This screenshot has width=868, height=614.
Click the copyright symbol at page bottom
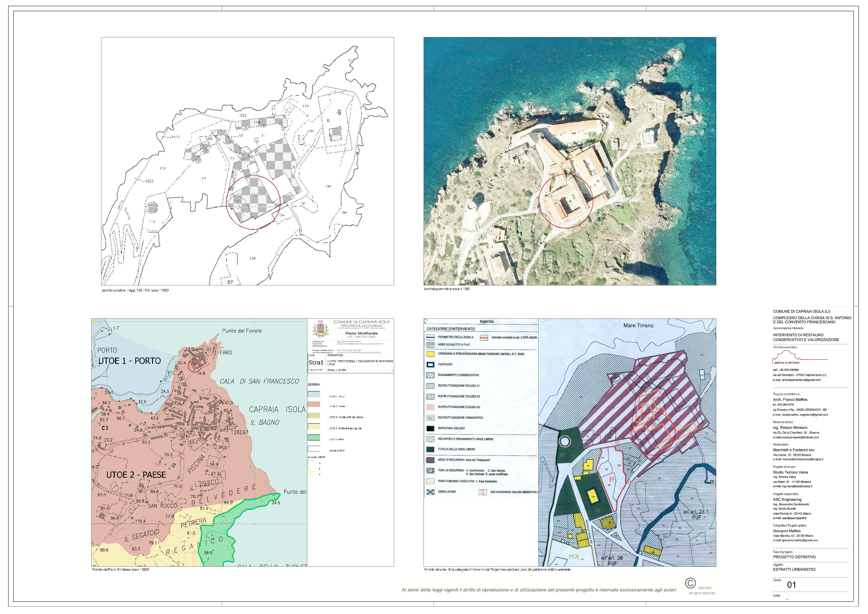click(x=690, y=583)
